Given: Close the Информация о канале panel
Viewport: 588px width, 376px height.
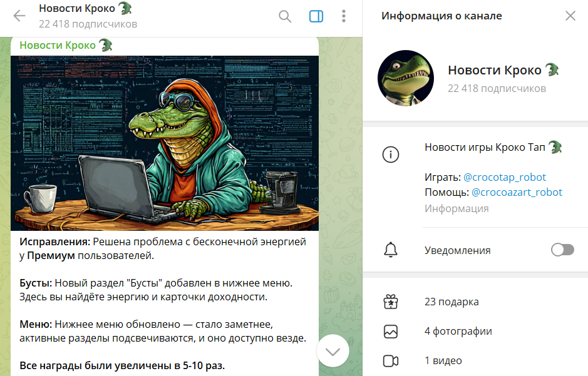Looking at the screenshot, I should [570, 16].
